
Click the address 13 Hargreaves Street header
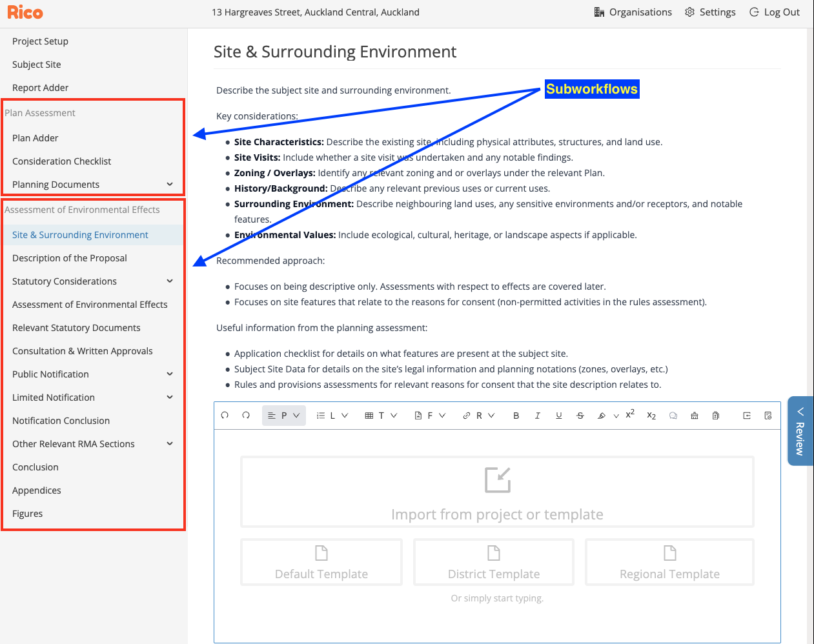[x=316, y=12]
